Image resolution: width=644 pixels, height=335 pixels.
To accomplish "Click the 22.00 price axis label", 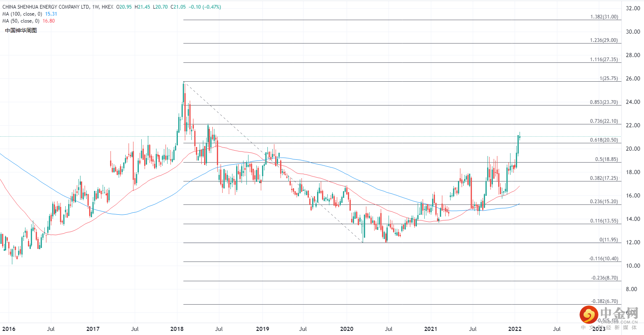I will (x=633, y=125).
